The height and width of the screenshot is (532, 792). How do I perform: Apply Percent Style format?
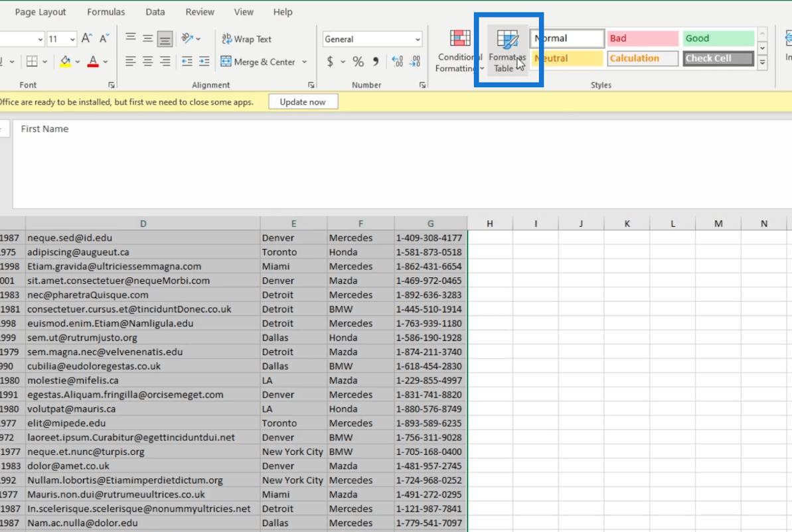pos(358,62)
